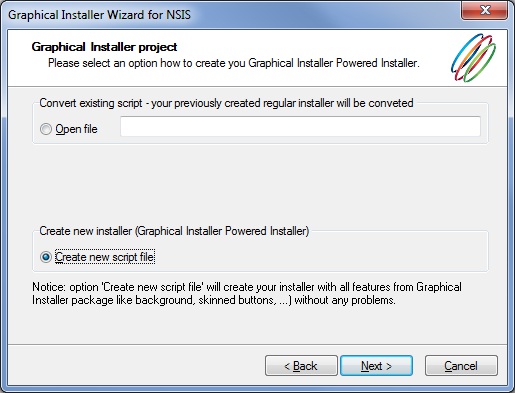Click the window title Graphical Installer Wizard
515x393 pixels.
(x=99, y=15)
